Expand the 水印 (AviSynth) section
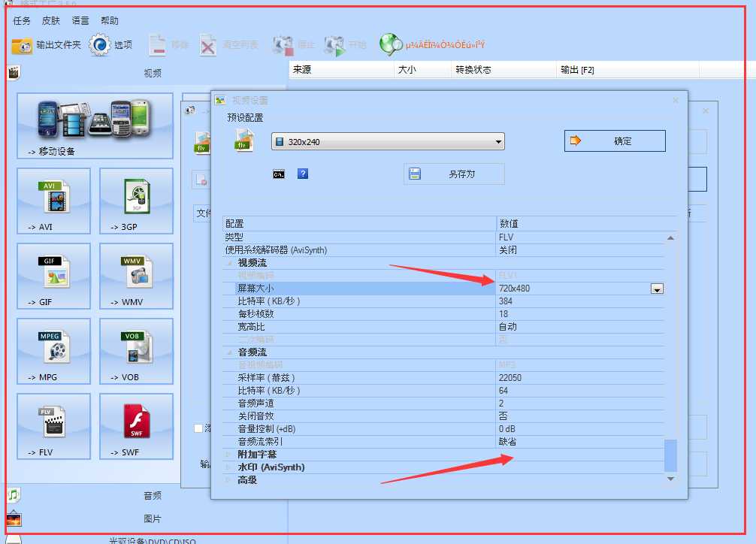Image resolution: width=756 pixels, height=544 pixels. click(228, 467)
